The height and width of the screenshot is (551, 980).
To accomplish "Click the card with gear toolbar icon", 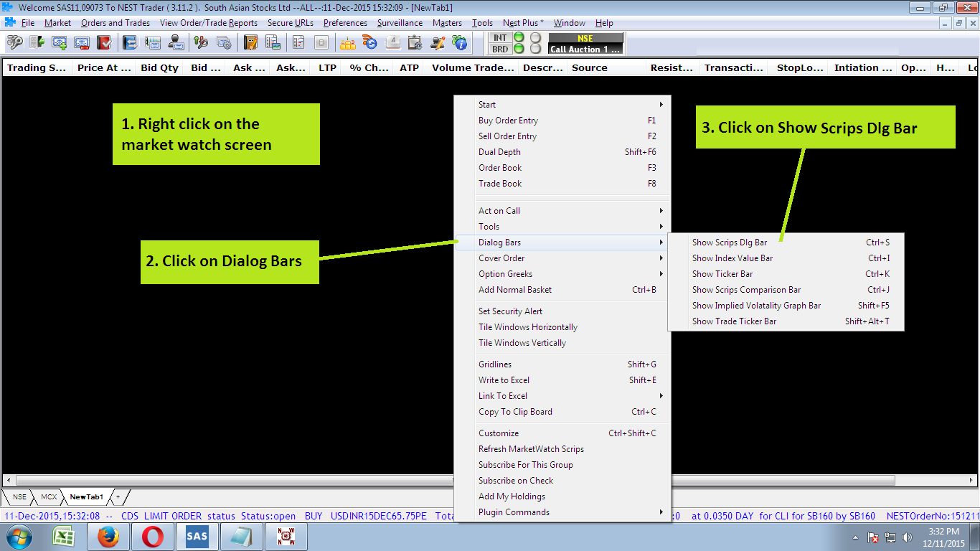I will (x=224, y=43).
